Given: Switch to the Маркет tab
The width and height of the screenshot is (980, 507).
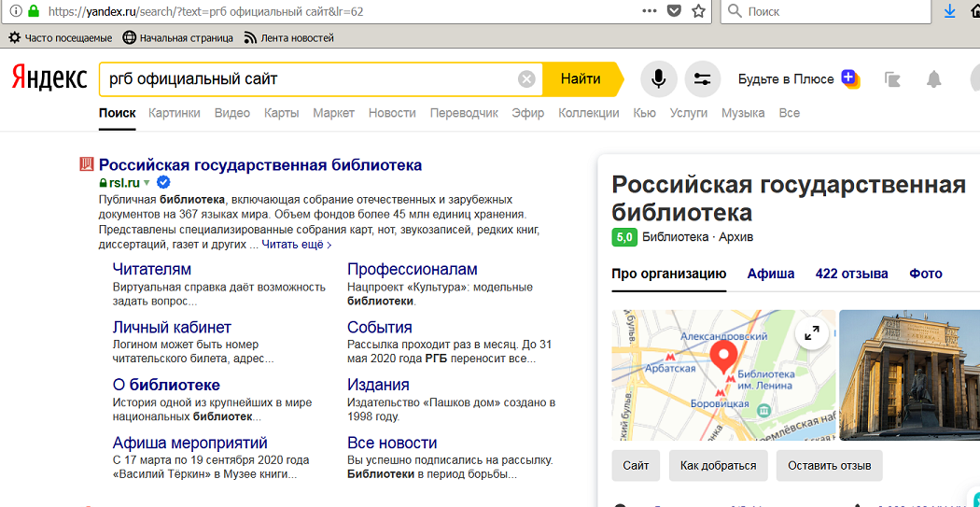Looking at the screenshot, I should click(x=334, y=113).
